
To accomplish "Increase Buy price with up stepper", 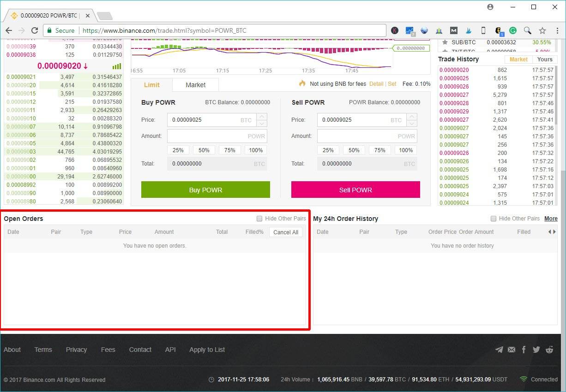I will coord(262,117).
